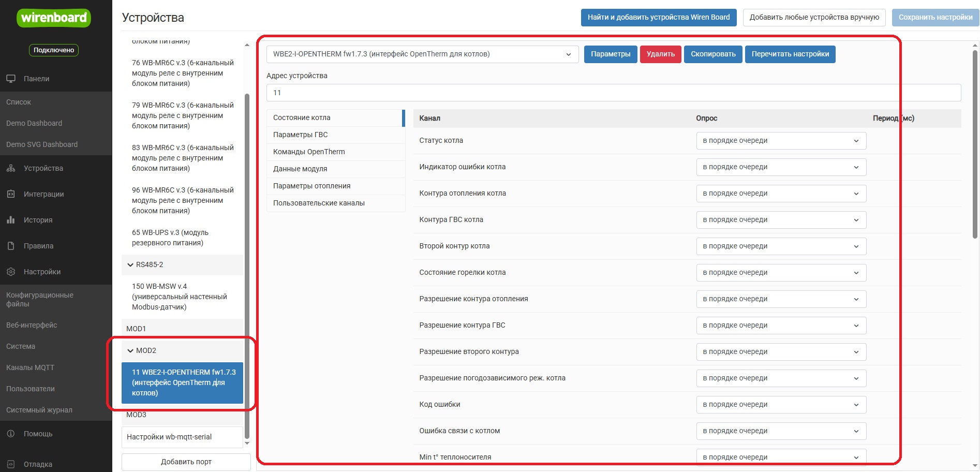980x472 pixels.
Task: Select 83 WB-MR6C v.3 device
Action: (x=183, y=158)
